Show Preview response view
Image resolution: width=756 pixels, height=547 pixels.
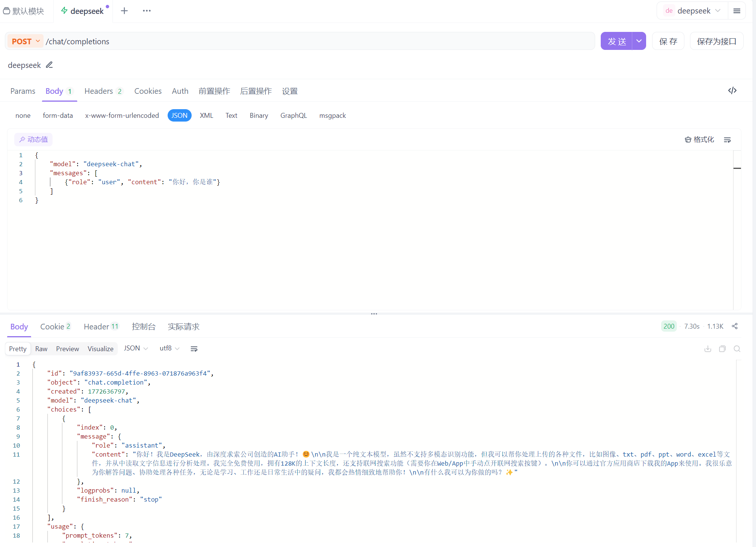point(67,349)
